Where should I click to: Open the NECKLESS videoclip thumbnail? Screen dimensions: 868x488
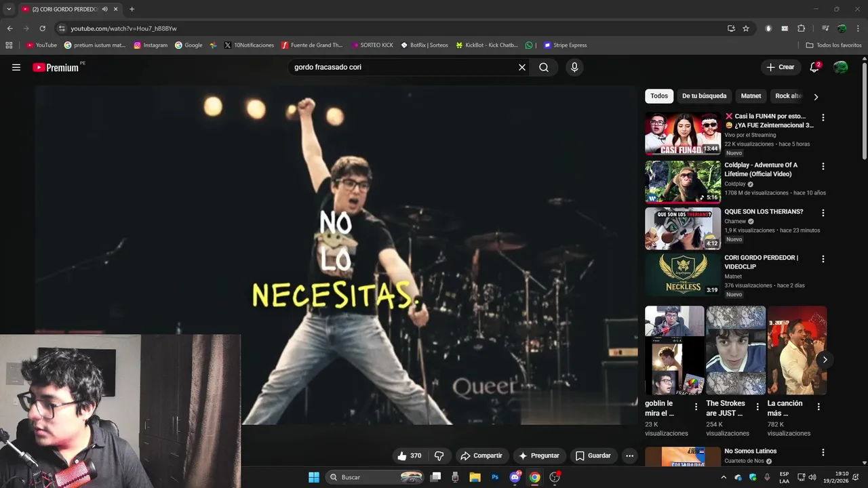pos(683,274)
